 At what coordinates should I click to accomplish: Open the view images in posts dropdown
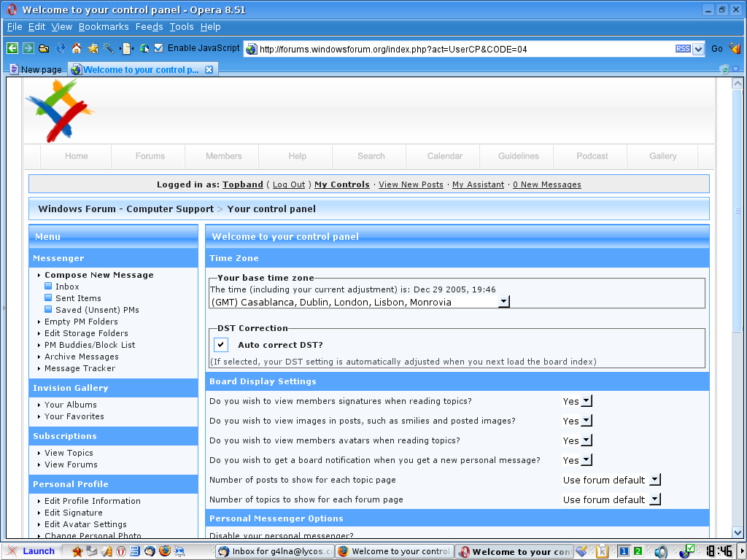(x=577, y=421)
